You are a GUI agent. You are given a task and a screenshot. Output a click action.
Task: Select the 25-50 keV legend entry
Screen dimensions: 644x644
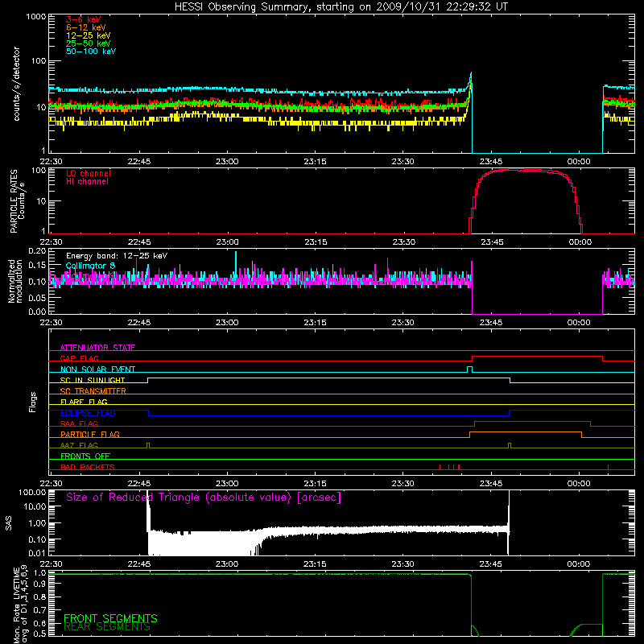(89, 43)
